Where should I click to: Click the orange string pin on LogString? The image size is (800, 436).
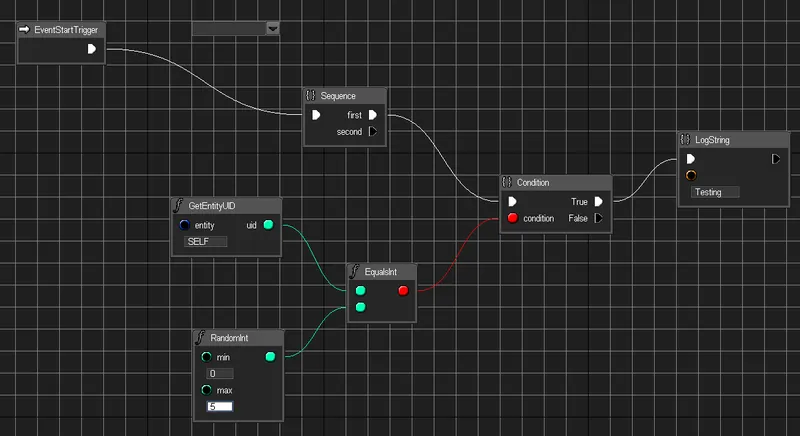pos(691,175)
